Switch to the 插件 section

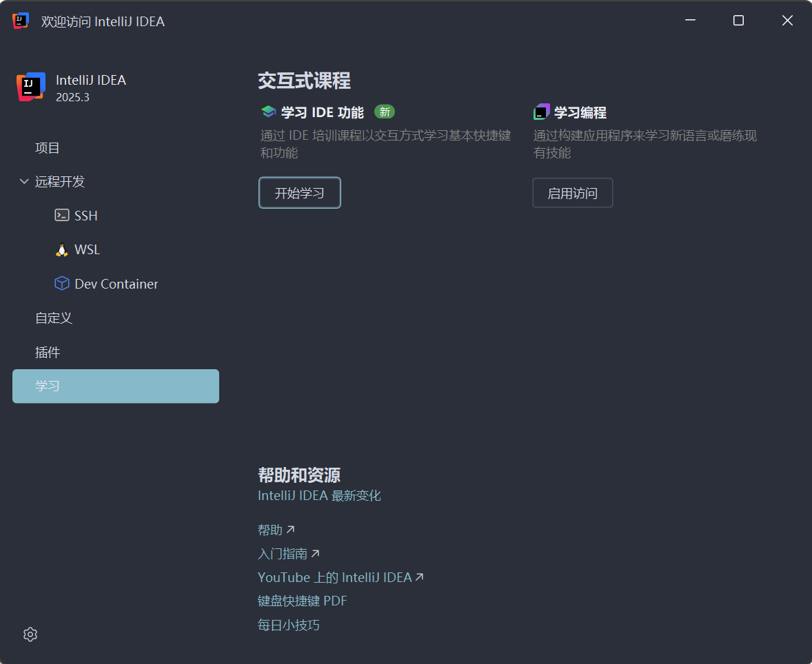coord(48,352)
